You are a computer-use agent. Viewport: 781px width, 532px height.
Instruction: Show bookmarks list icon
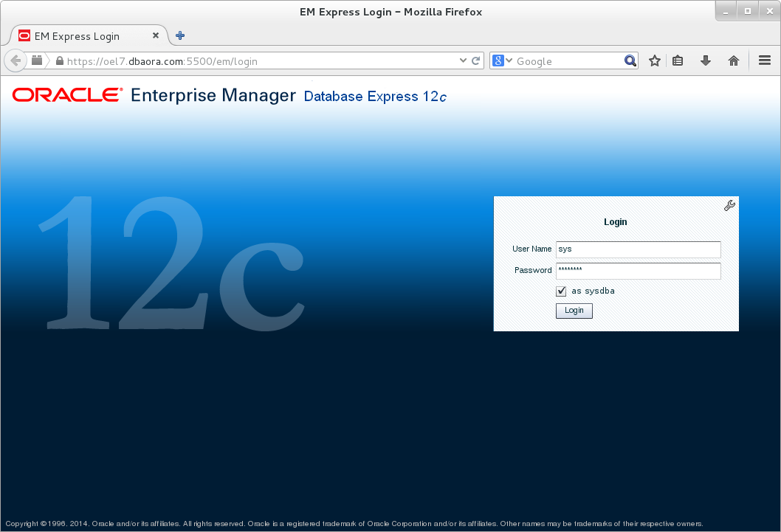678,61
